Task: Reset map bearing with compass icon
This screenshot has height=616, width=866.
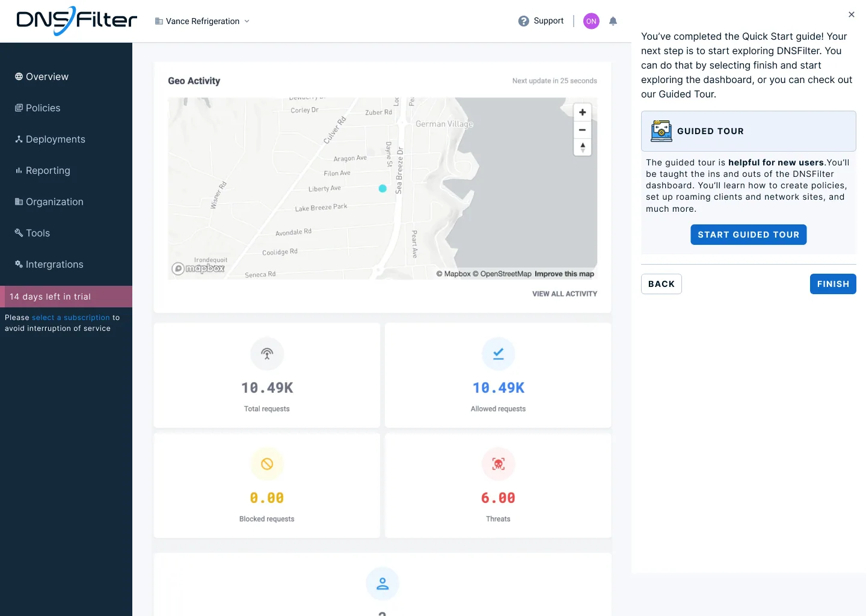Action: click(x=582, y=147)
